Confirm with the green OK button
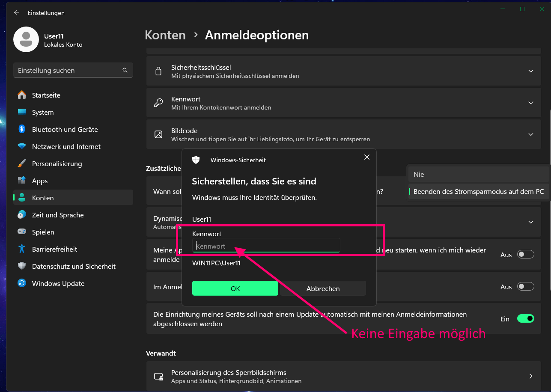Image resolution: width=551 pixels, height=392 pixels. pyautogui.click(x=235, y=288)
